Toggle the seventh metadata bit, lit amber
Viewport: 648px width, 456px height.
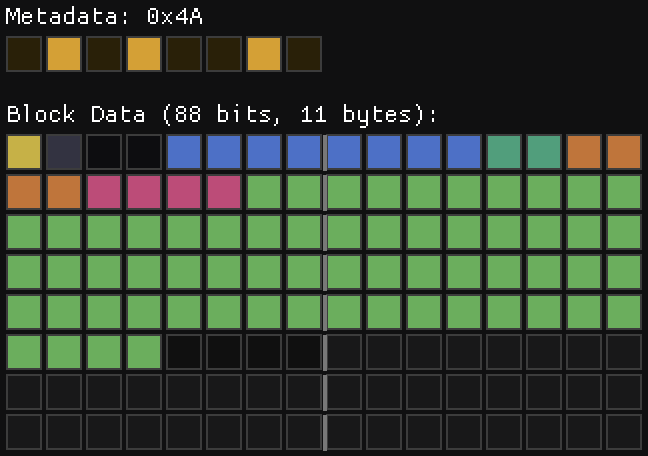click(264, 54)
